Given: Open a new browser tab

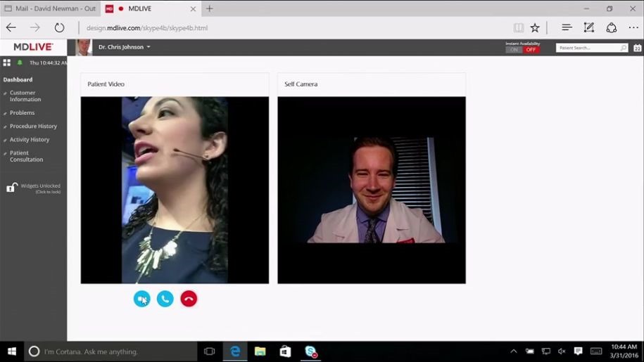Looking at the screenshot, I should (x=210, y=8).
